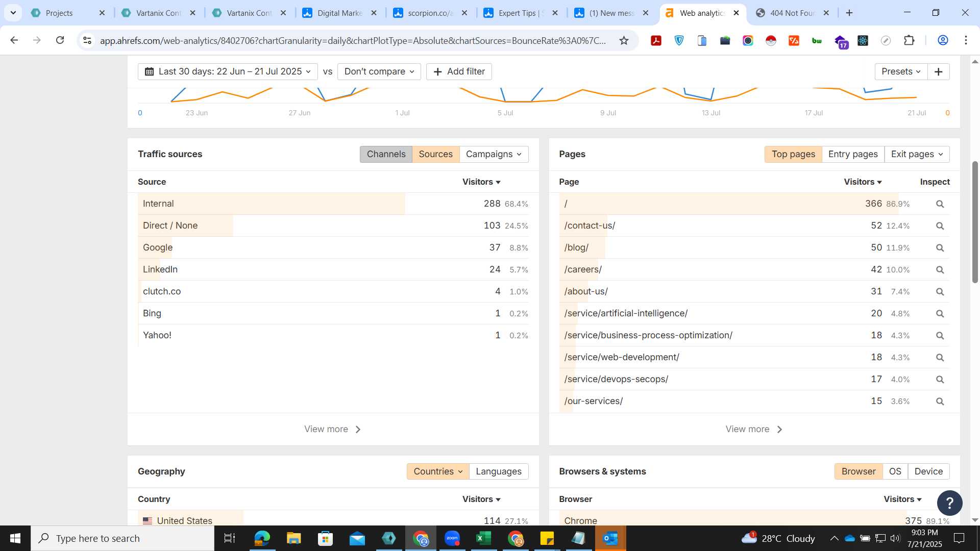Click View more under Traffic sources

(x=333, y=430)
